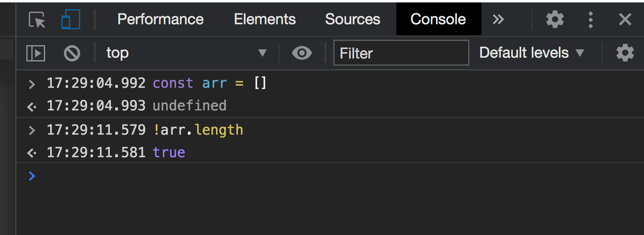Activate the inspect element picker icon

pos(37,20)
